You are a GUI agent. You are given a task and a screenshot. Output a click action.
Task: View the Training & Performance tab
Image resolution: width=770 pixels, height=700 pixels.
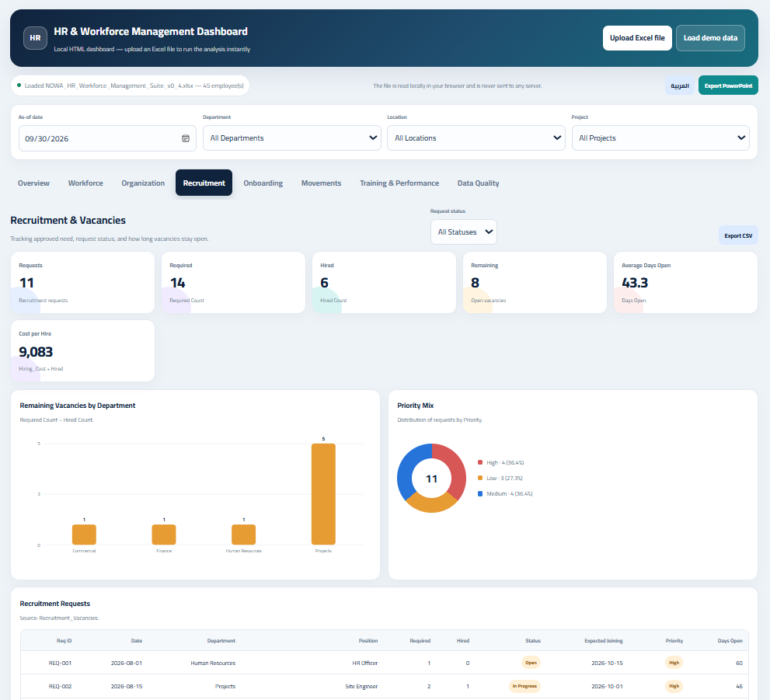click(x=399, y=183)
